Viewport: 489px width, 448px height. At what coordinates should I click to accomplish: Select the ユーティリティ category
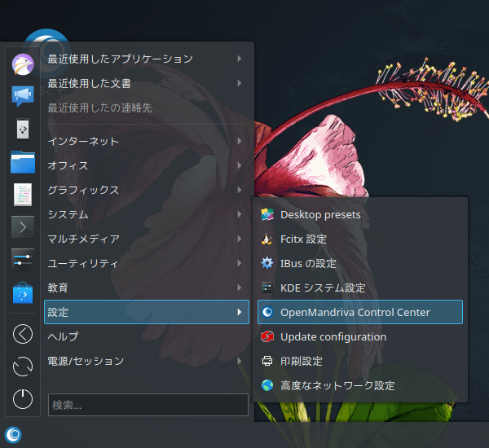[147, 263]
